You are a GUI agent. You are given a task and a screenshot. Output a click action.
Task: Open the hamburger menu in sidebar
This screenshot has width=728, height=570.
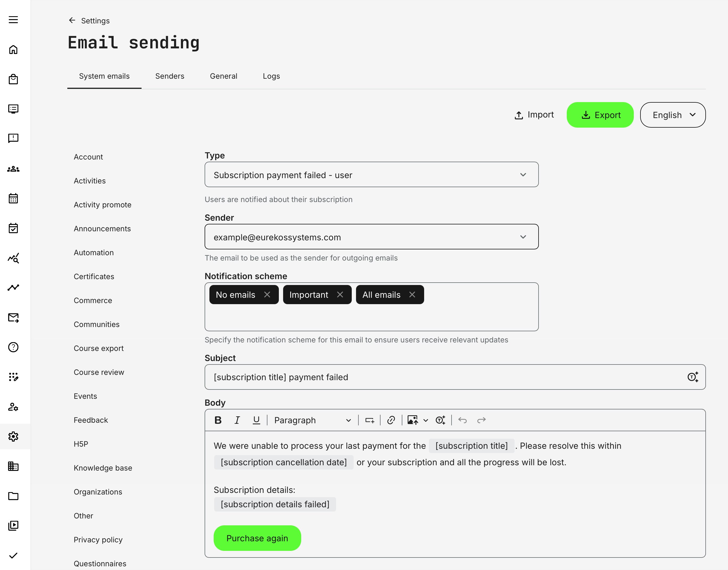coord(13,20)
